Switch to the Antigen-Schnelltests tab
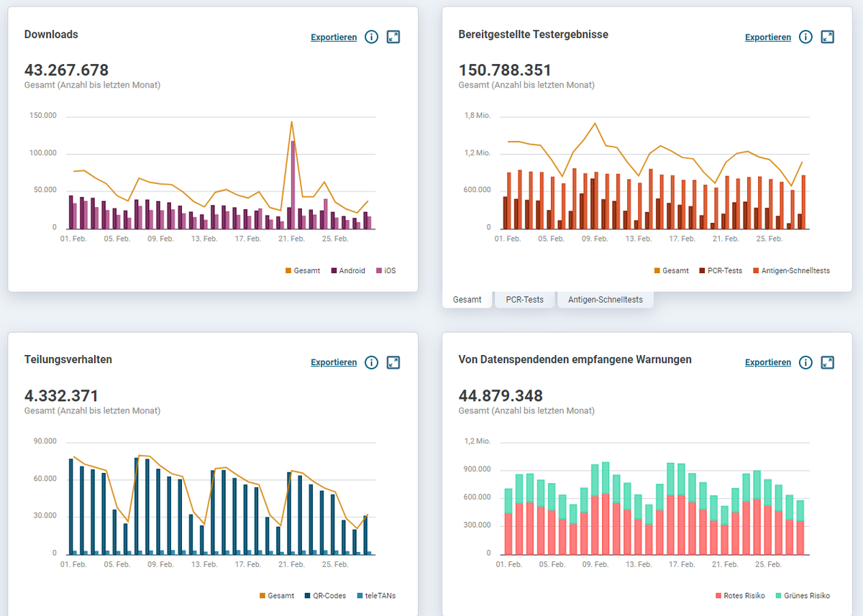863x616 pixels. (605, 299)
